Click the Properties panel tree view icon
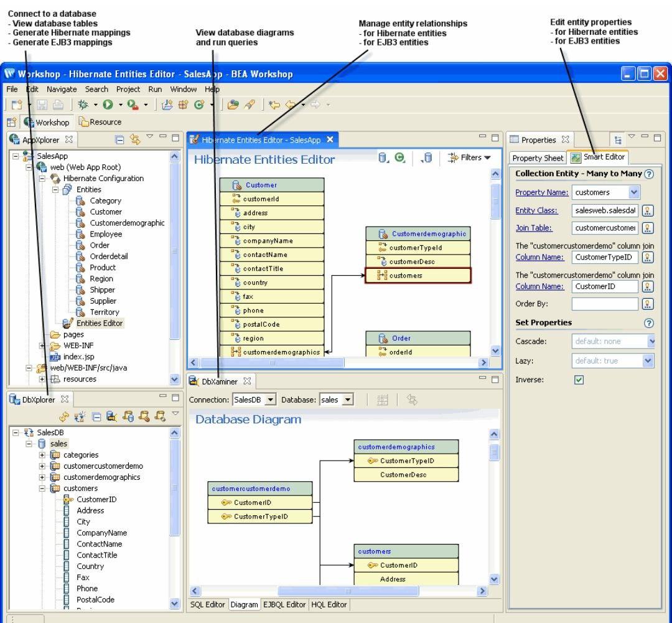This screenshot has width=672, height=623. pos(618,139)
